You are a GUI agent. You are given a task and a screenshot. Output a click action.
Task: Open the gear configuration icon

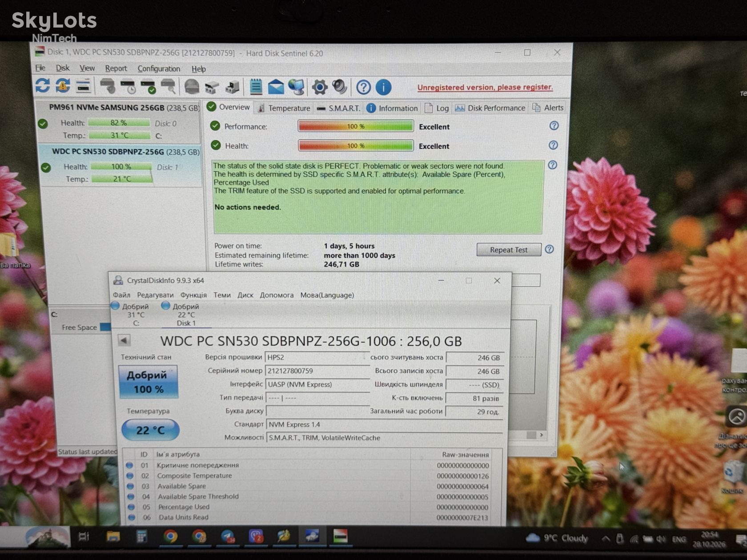(x=319, y=87)
